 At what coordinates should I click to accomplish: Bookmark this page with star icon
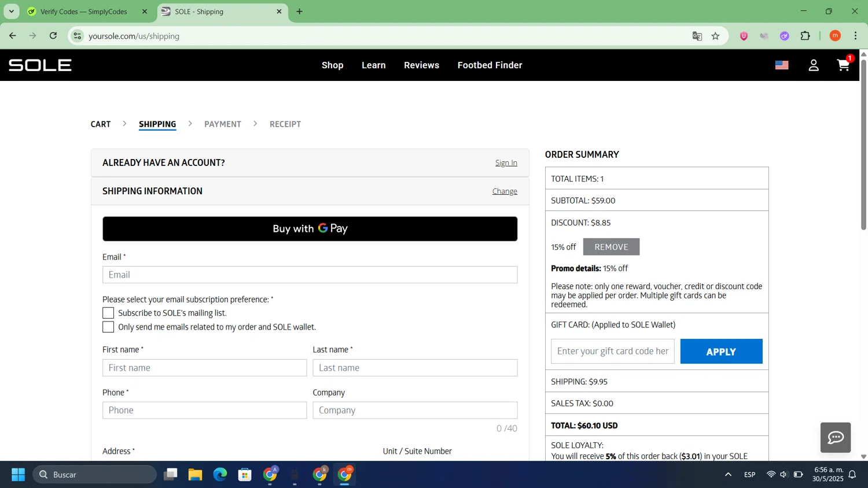(716, 36)
